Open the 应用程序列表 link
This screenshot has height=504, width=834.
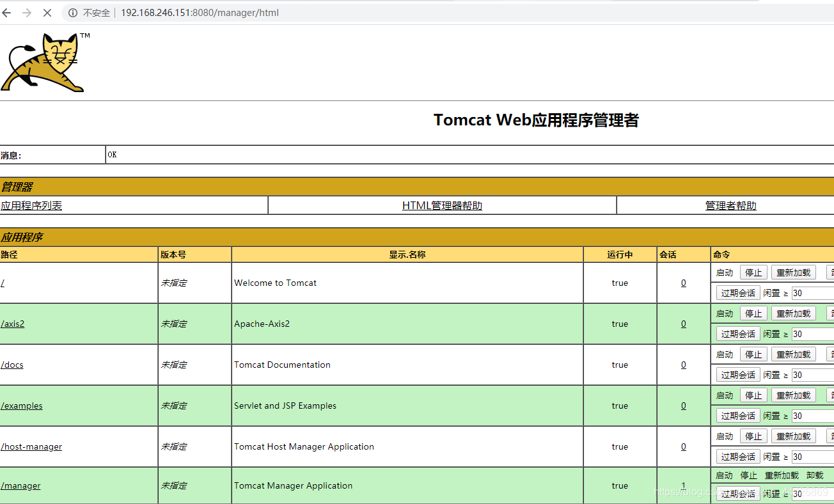pyautogui.click(x=31, y=205)
